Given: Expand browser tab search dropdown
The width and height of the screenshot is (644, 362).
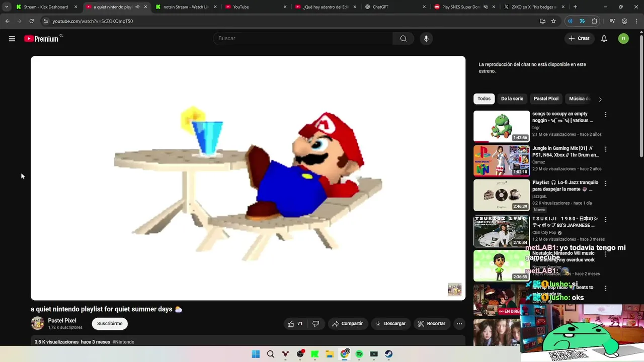Looking at the screenshot, I should pyautogui.click(x=7, y=7).
